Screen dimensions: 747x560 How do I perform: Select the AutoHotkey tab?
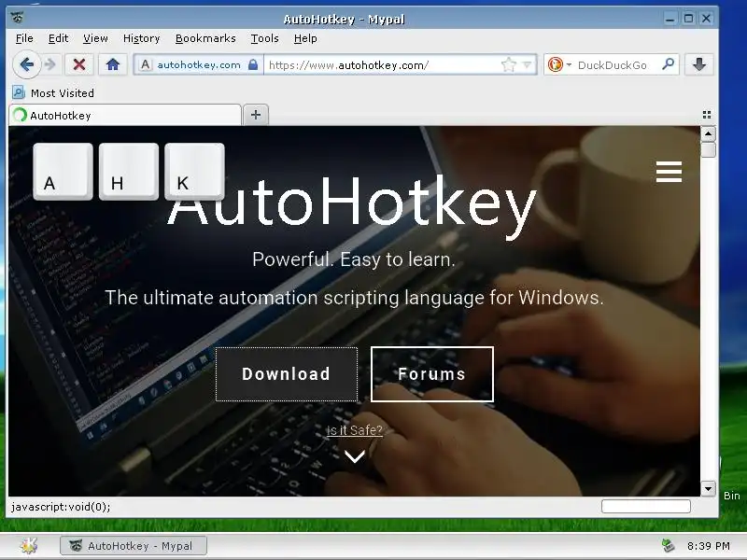[125, 115]
